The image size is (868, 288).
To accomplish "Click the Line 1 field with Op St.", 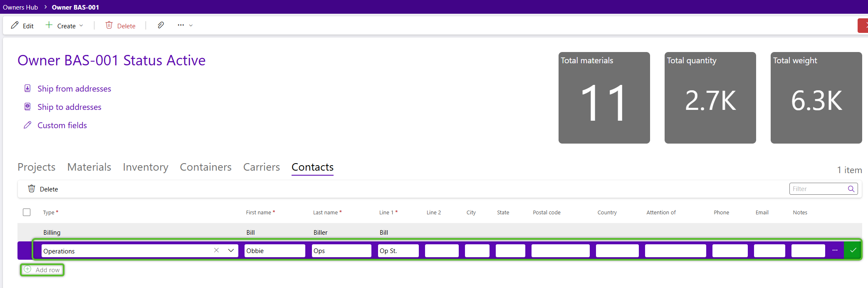I will 398,251.
